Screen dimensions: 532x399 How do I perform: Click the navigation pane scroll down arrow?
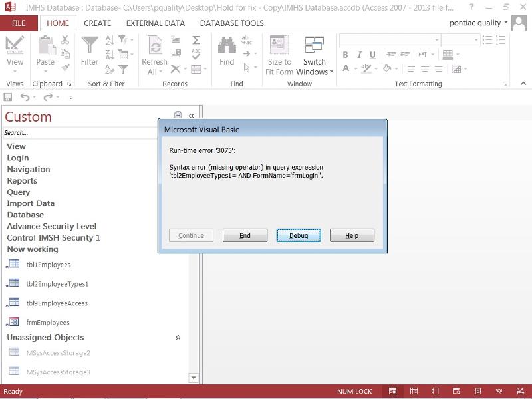click(x=193, y=378)
